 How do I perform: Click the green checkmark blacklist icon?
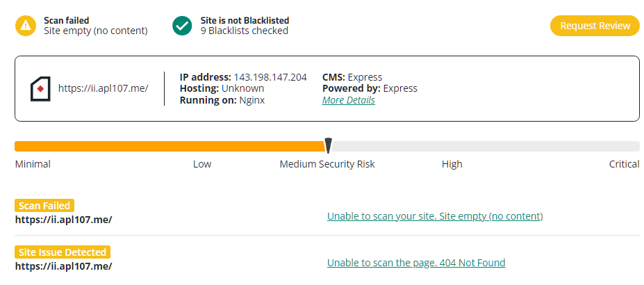[x=182, y=26]
